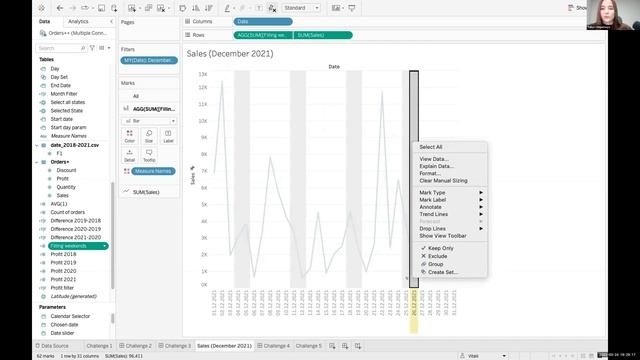Image resolution: width=640 pixels, height=360 pixels.
Task: Click the Tableau logo icon
Action: [x=42, y=8]
